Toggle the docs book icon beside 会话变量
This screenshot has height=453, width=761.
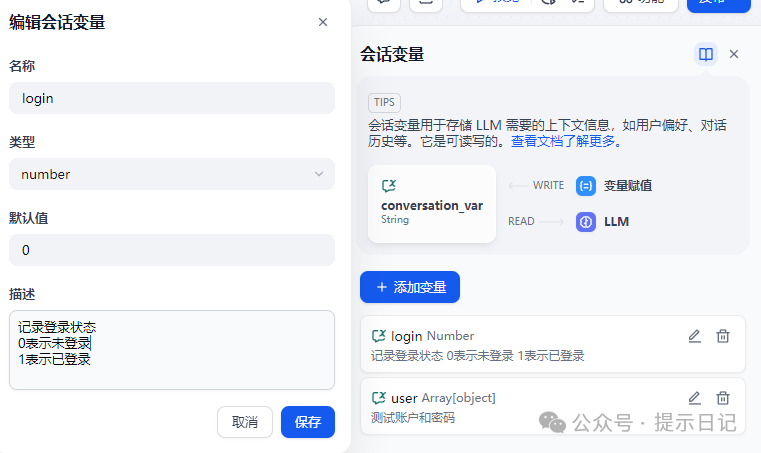click(x=706, y=54)
